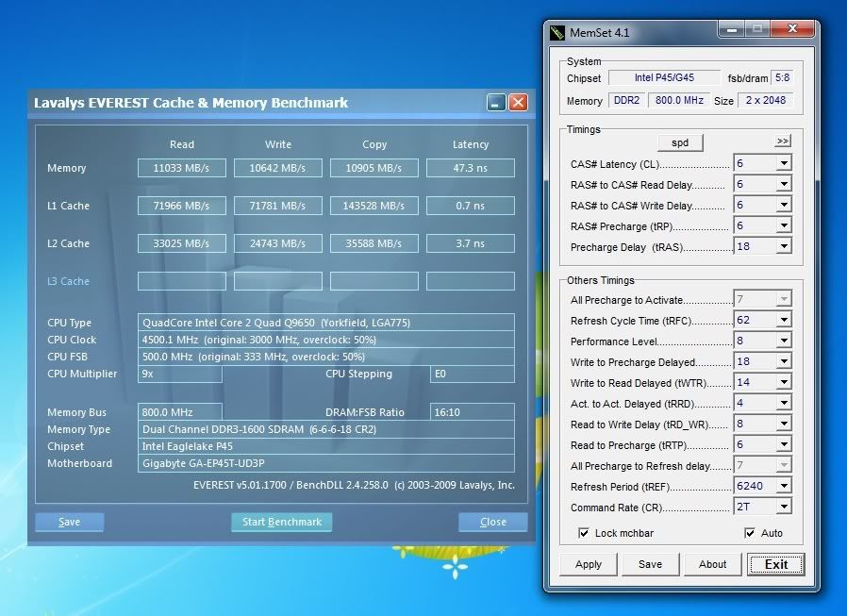Image resolution: width=847 pixels, height=616 pixels.
Task: Toggle the Lock mchbar checkbox
Action: 584,533
